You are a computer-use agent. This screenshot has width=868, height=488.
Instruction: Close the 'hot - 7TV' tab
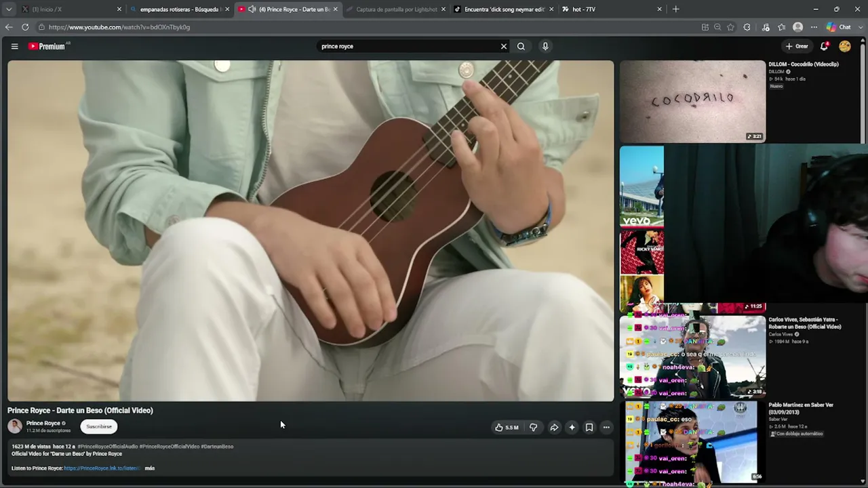coord(659,9)
